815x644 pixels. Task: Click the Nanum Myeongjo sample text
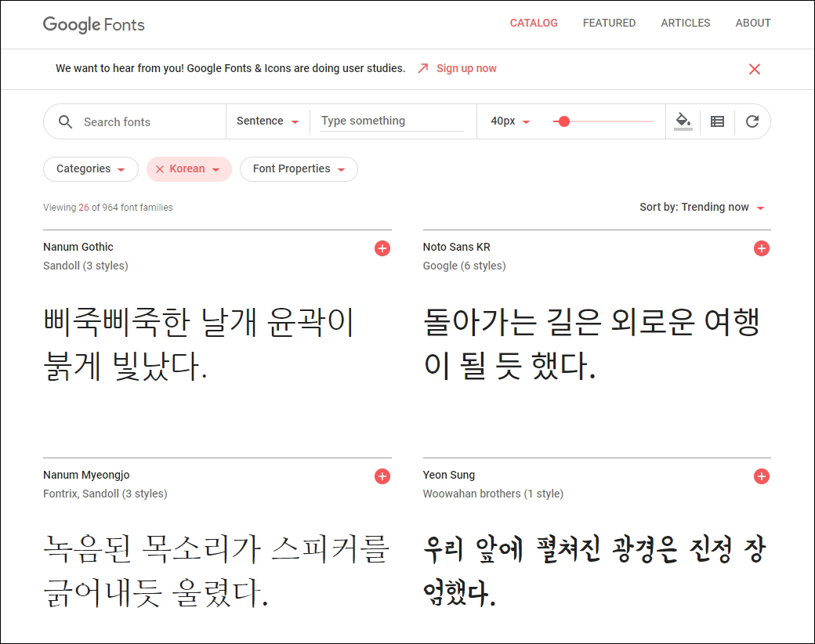[x=216, y=570]
